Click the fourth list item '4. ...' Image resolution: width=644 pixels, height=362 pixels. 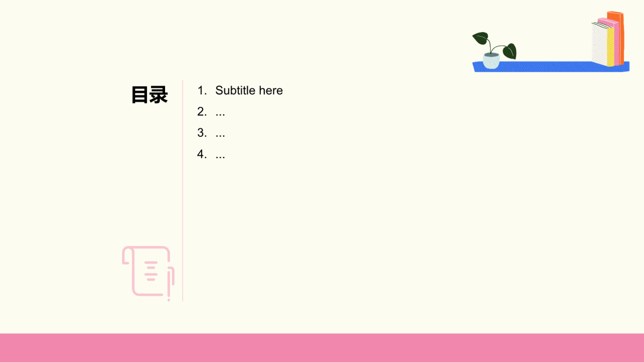point(211,154)
